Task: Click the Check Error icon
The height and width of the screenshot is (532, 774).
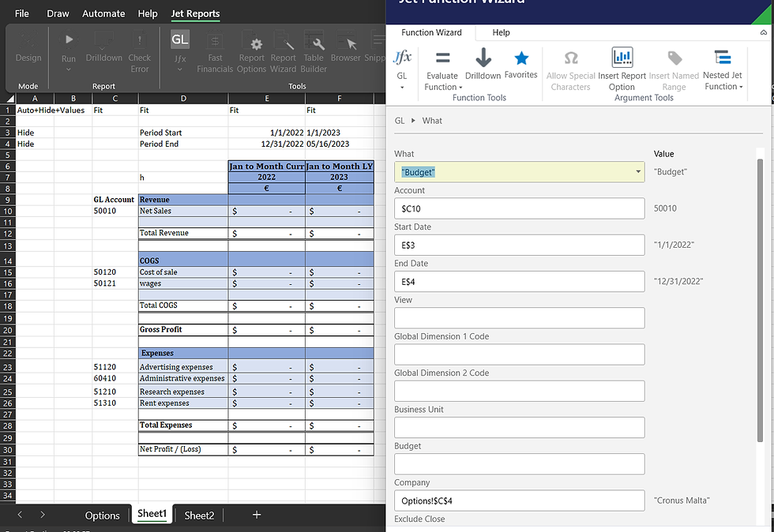Action: 139,39
